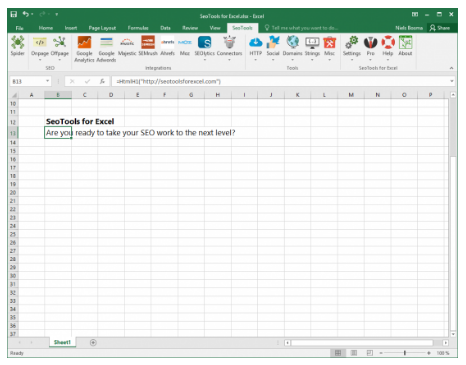Screen dimensions: 466x365
Task: Open the Strings tools menu
Action: pyautogui.click(x=312, y=47)
